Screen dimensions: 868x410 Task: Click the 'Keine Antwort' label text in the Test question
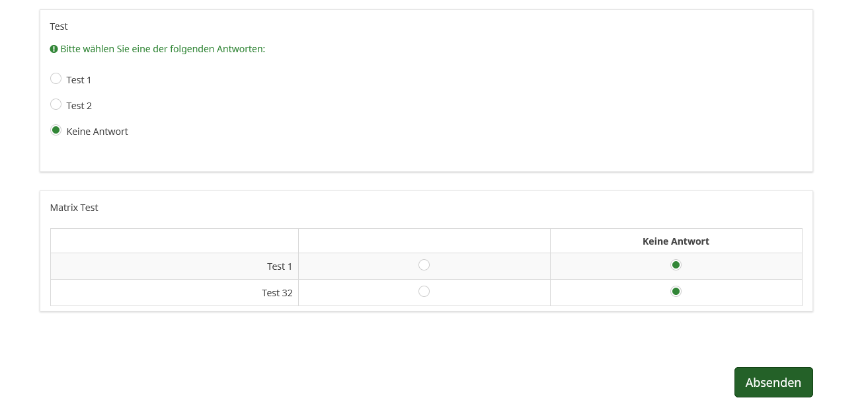tap(97, 132)
